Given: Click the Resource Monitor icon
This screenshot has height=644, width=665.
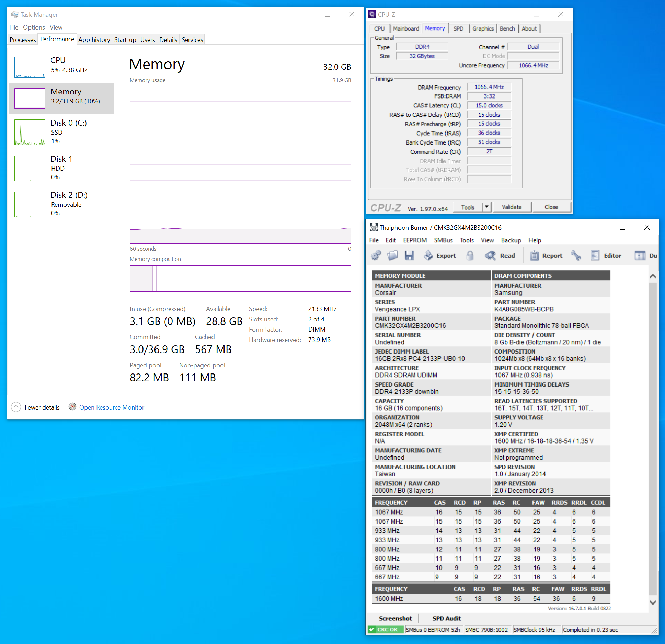Looking at the screenshot, I should tap(72, 407).
